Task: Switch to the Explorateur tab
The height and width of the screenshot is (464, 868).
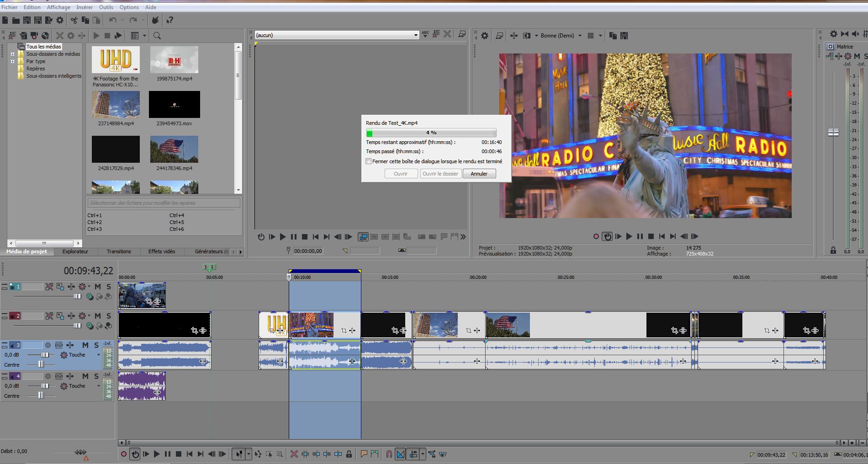Action: pos(75,251)
